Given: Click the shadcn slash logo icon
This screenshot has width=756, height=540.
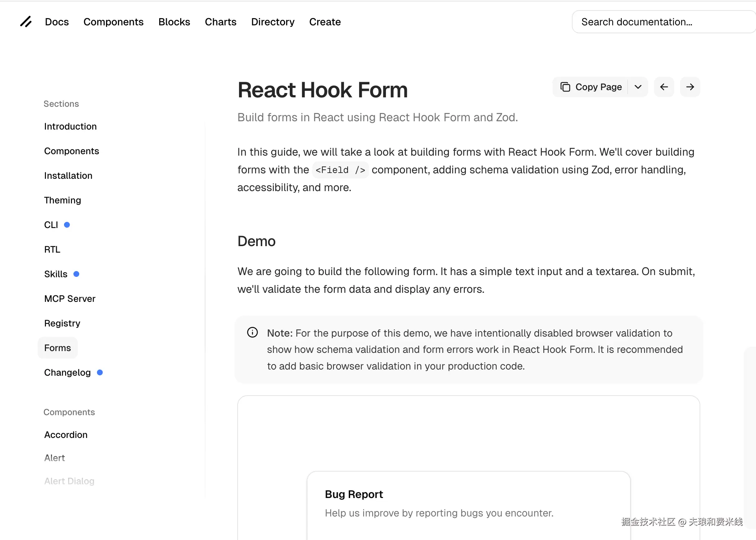Looking at the screenshot, I should [x=26, y=22].
